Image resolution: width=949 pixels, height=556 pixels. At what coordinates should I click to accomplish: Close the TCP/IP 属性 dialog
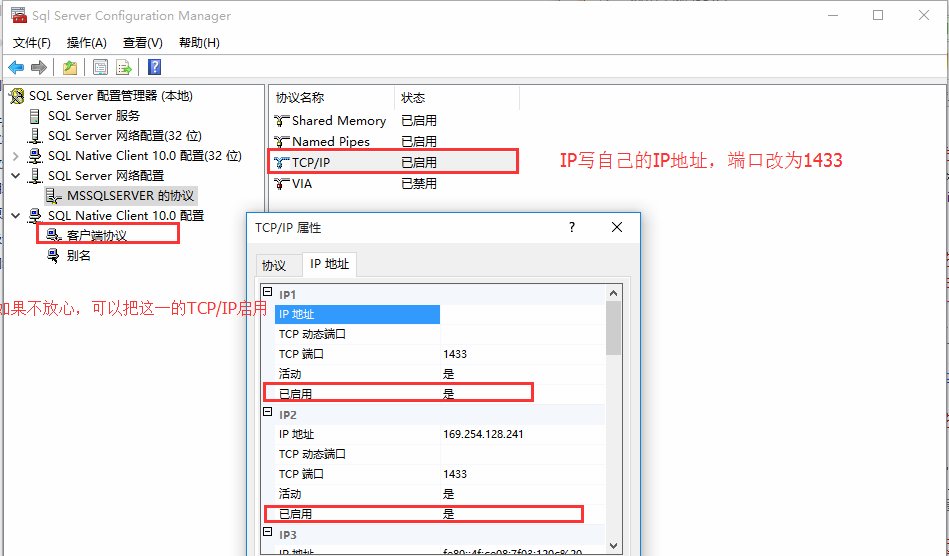click(x=617, y=227)
